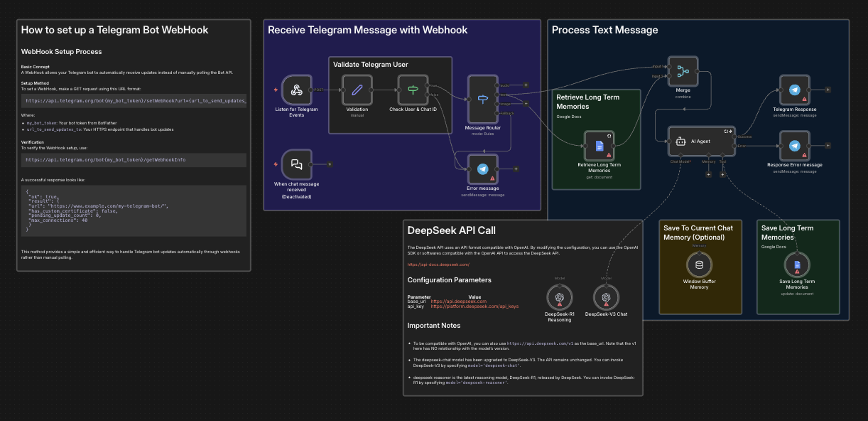Click the AI Agent Error output connector
The width and height of the screenshot is (868, 421).
(x=735, y=146)
